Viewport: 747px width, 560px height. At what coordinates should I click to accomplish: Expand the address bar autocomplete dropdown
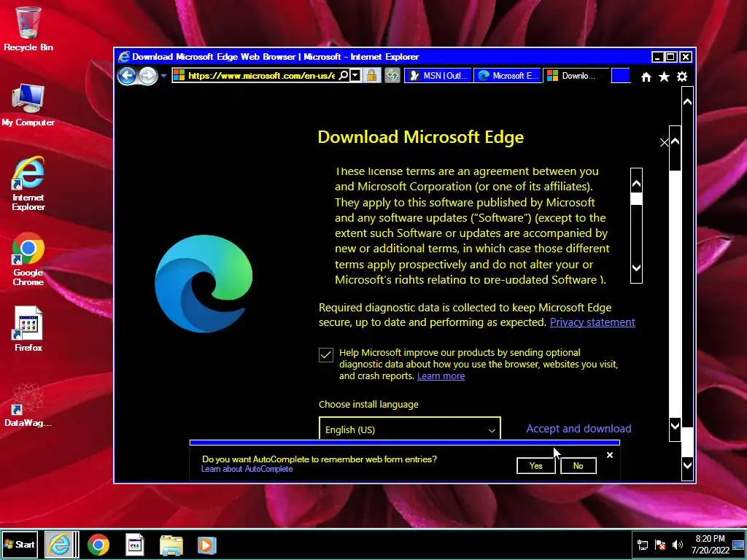[x=355, y=75]
